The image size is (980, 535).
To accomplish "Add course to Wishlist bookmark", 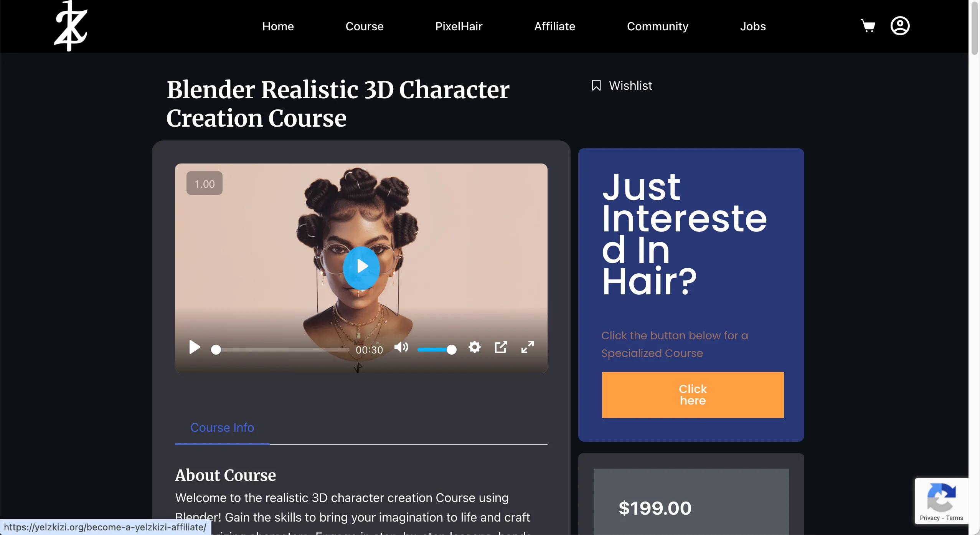I will [x=622, y=85].
